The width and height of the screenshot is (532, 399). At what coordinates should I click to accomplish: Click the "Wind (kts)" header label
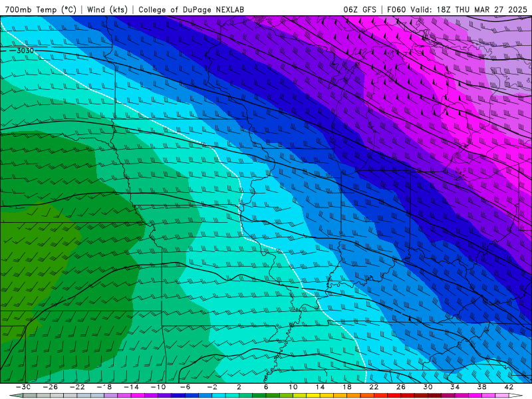pos(107,9)
